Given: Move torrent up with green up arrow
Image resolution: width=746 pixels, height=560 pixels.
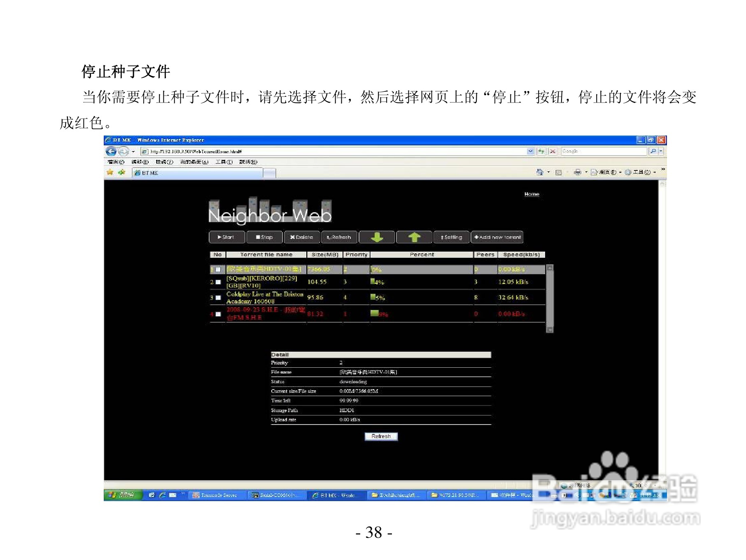Looking at the screenshot, I should (x=415, y=237).
